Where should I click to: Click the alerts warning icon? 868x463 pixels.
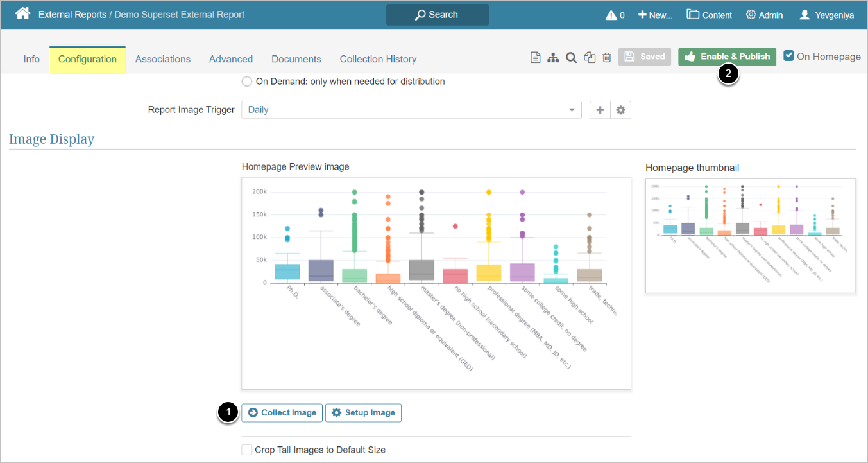click(x=611, y=15)
